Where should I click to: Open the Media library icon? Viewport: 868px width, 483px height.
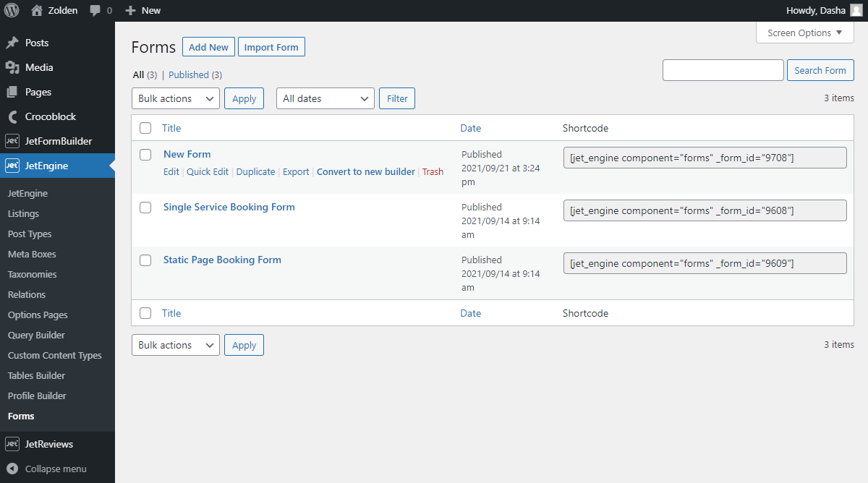click(x=12, y=67)
